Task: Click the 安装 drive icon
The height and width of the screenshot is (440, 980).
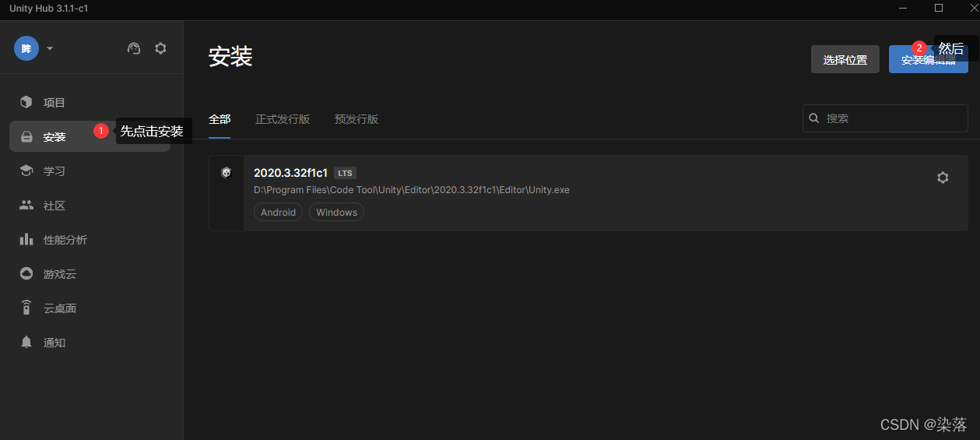Action: [26, 136]
